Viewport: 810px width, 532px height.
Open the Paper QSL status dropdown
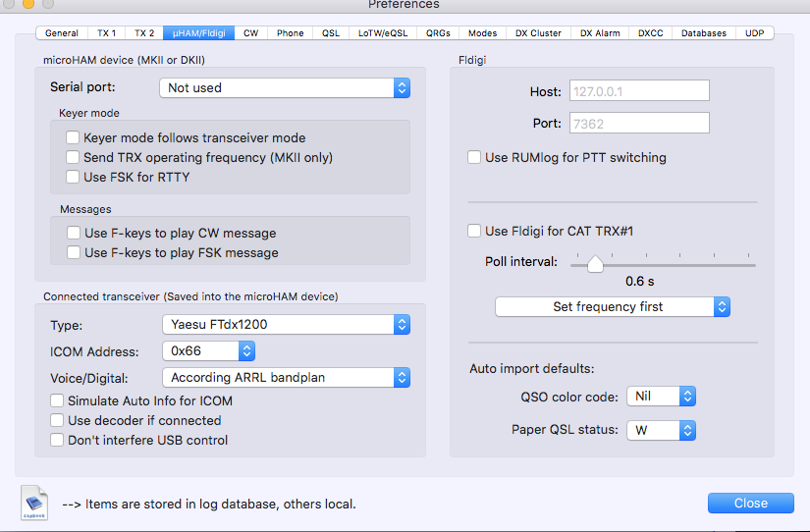661,430
